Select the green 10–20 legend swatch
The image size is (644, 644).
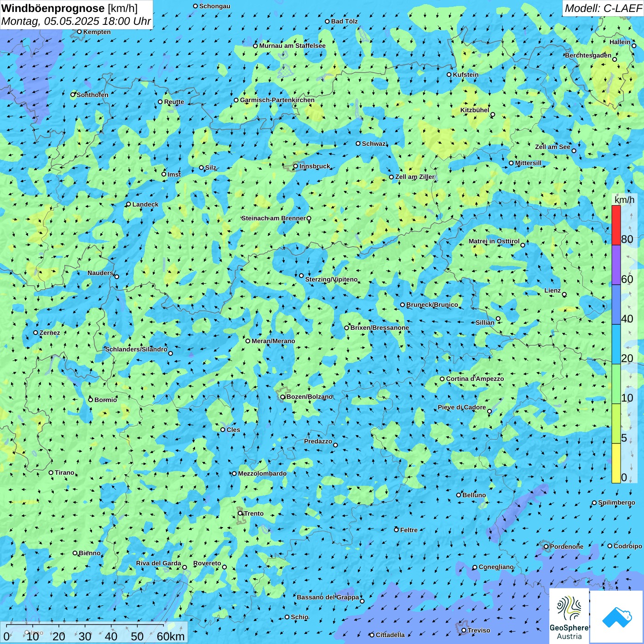point(616,384)
